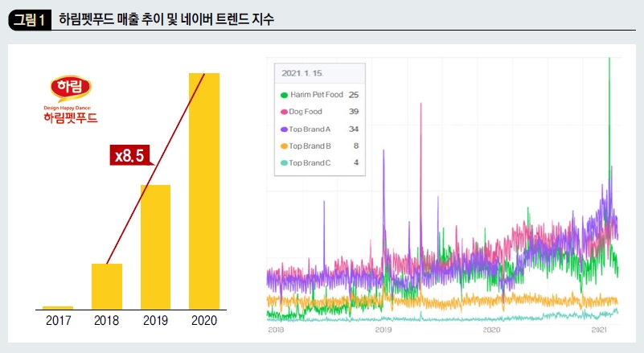Click the Dog Food value 39
This screenshot has height=353, width=644.
click(x=354, y=111)
